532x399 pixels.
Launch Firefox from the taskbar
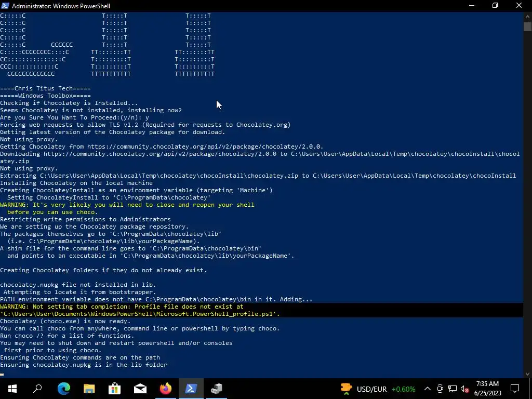pos(166,389)
